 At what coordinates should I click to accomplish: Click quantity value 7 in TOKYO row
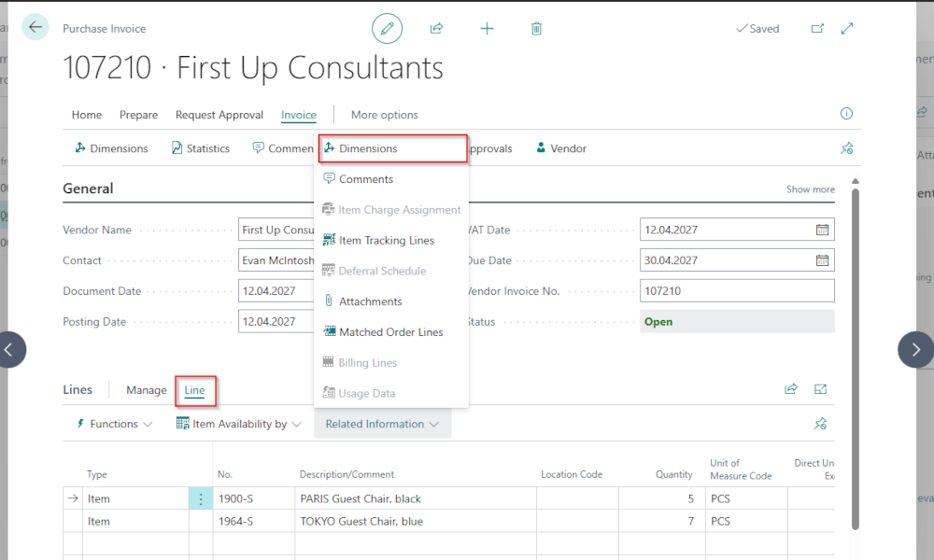(x=662, y=522)
